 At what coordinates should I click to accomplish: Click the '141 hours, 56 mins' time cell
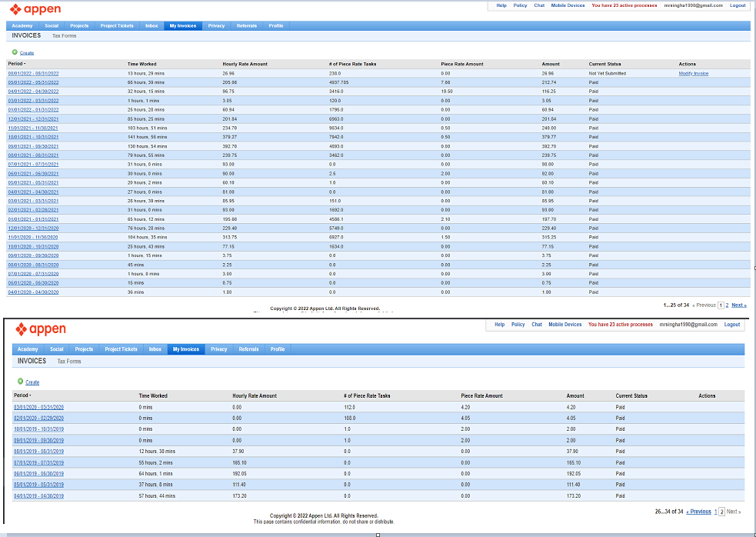tap(147, 137)
